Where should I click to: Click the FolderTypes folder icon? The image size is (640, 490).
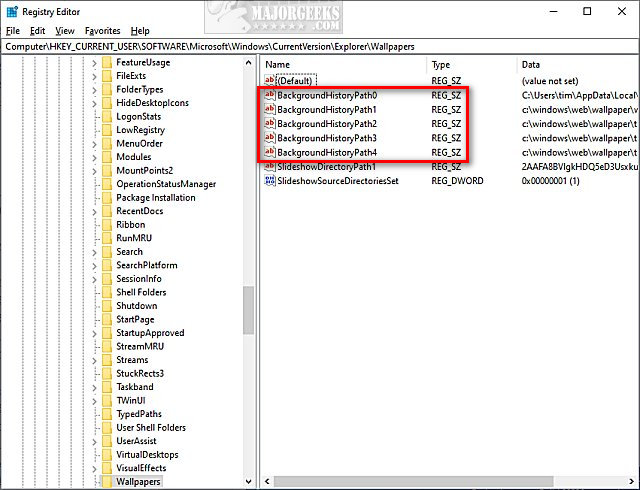(x=107, y=89)
